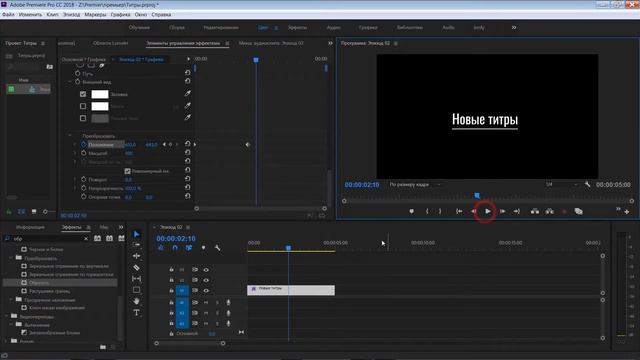Click Mark Out bracket button

click(x=440, y=211)
